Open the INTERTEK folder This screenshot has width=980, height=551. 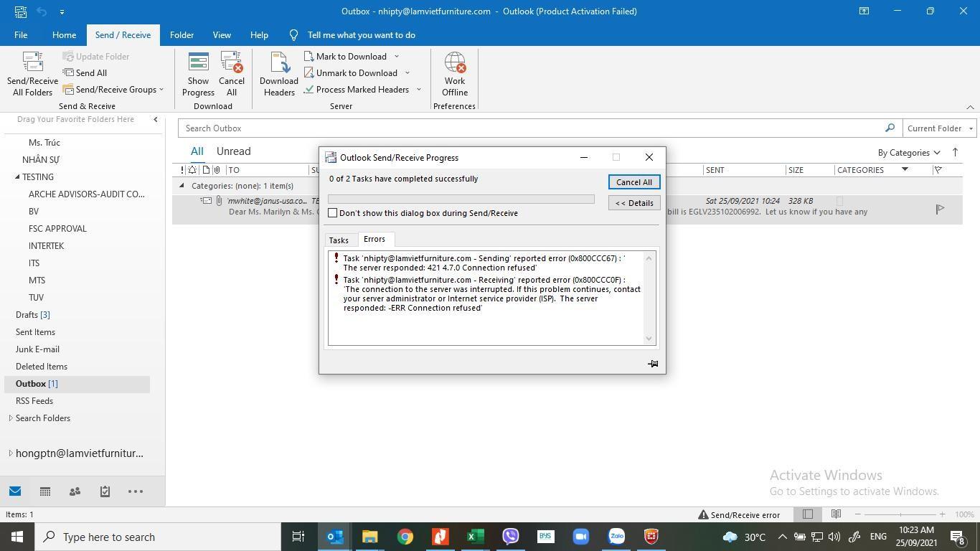[46, 246]
